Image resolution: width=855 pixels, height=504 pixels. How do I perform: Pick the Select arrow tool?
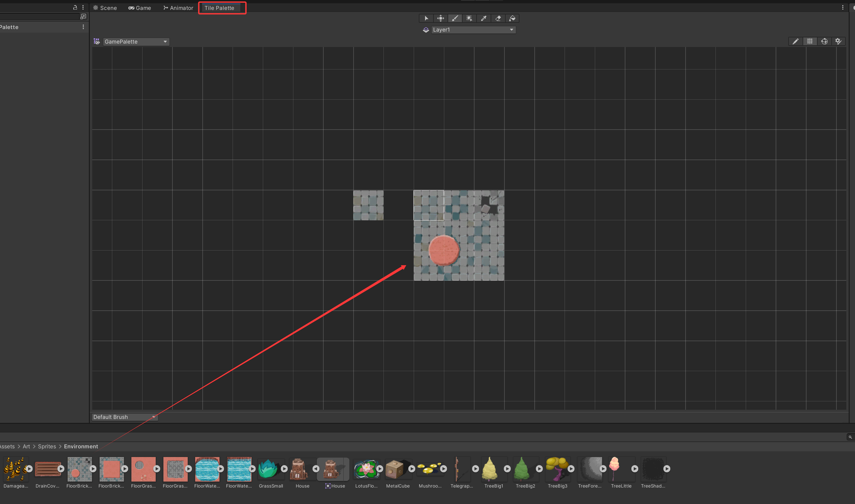[x=426, y=18]
